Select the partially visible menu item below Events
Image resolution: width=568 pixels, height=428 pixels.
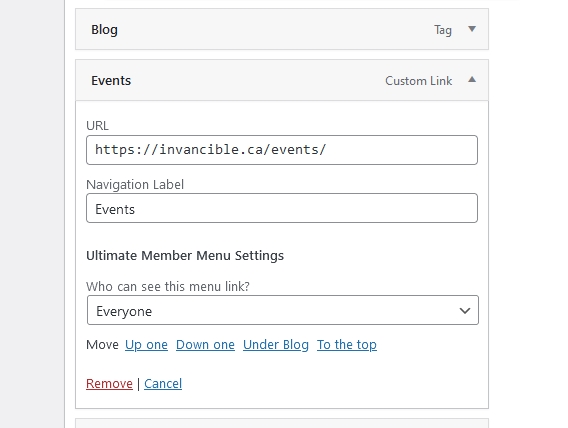[282, 423]
